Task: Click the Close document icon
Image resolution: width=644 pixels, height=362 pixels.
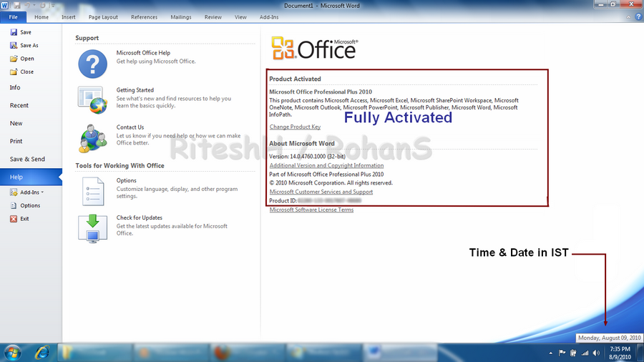Action: [x=14, y=72]
